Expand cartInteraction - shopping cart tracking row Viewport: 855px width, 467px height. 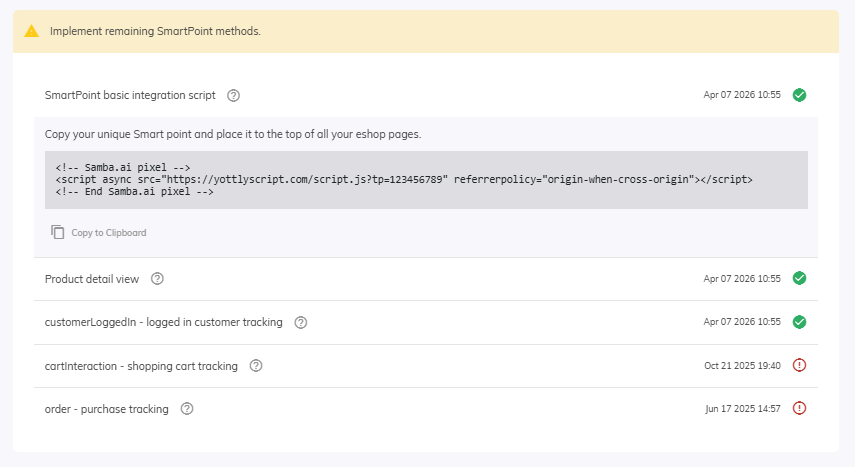141,366
